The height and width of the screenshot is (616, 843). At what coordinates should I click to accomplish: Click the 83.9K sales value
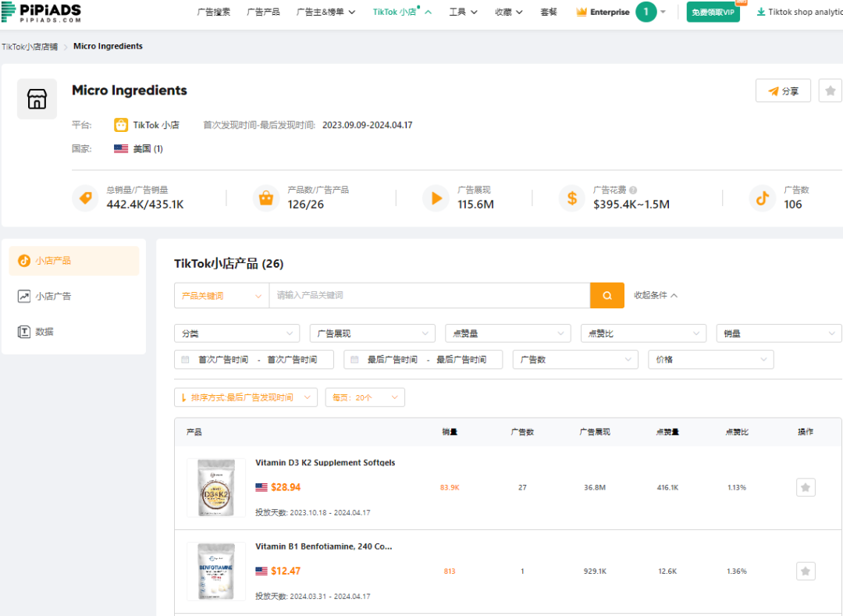[450, 487]
